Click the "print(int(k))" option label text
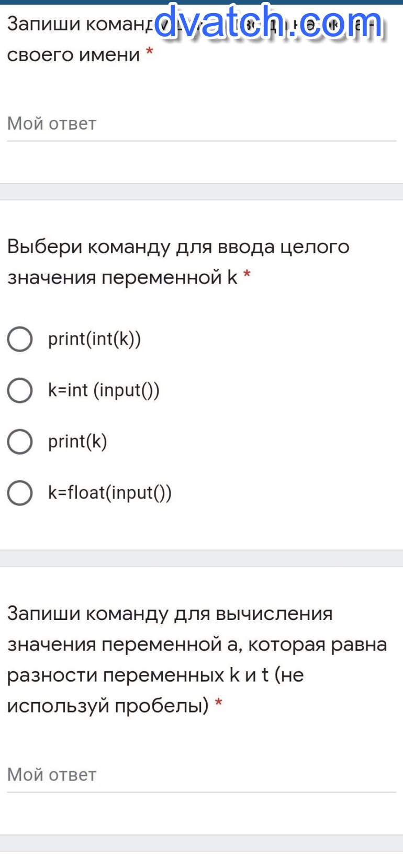403x868 pixels. point(94,339)
